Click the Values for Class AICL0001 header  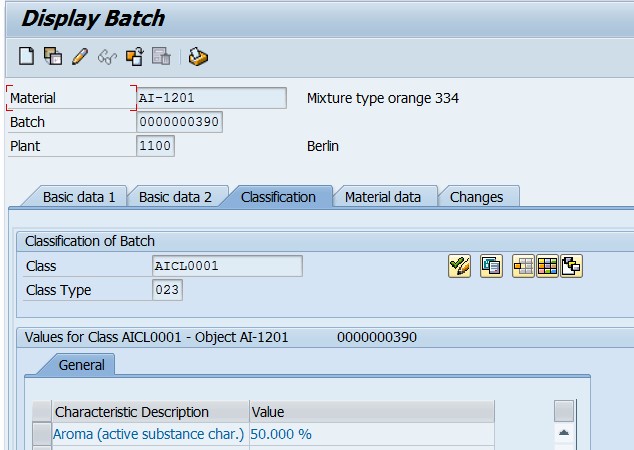tap(221, 337)
